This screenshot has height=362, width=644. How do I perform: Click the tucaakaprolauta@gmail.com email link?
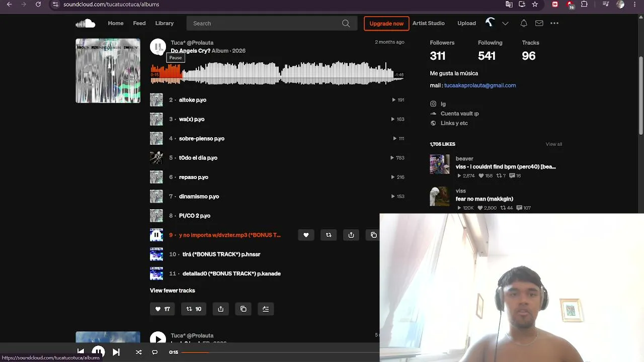480,85
